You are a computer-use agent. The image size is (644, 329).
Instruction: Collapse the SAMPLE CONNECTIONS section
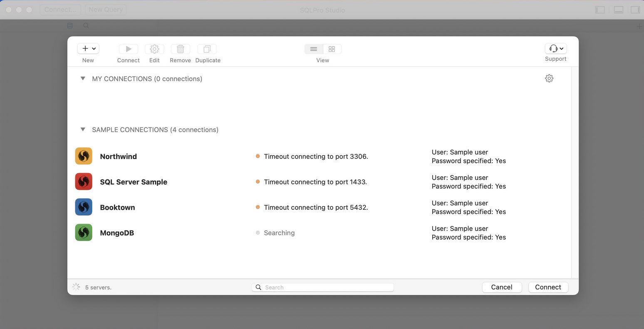click(83, 130)
